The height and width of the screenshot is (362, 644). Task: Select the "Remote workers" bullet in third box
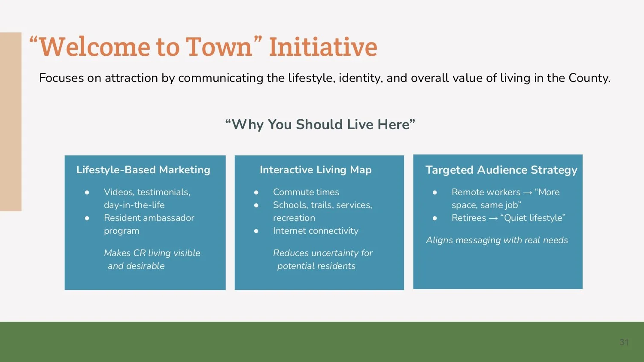pyautogui.click(x=505, y=198)
